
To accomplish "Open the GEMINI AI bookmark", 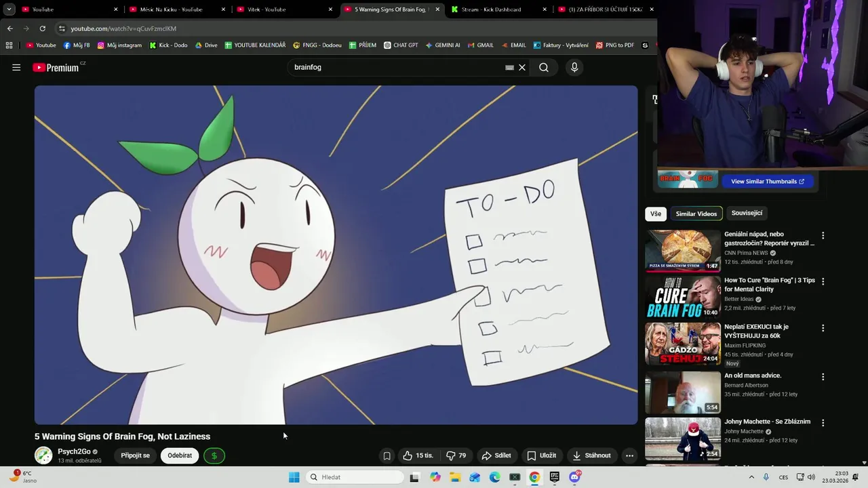I will coord(443,45).
